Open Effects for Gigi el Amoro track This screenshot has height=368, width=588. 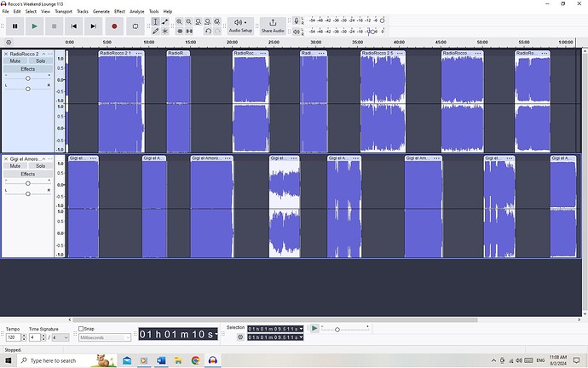(28, 174)
